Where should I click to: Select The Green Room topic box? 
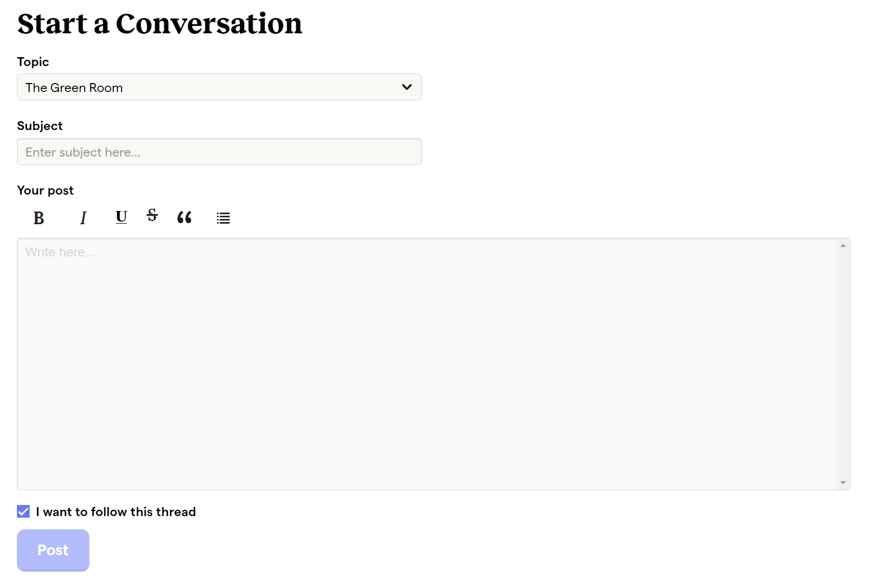pyautogui.click(x=219, y=87)
